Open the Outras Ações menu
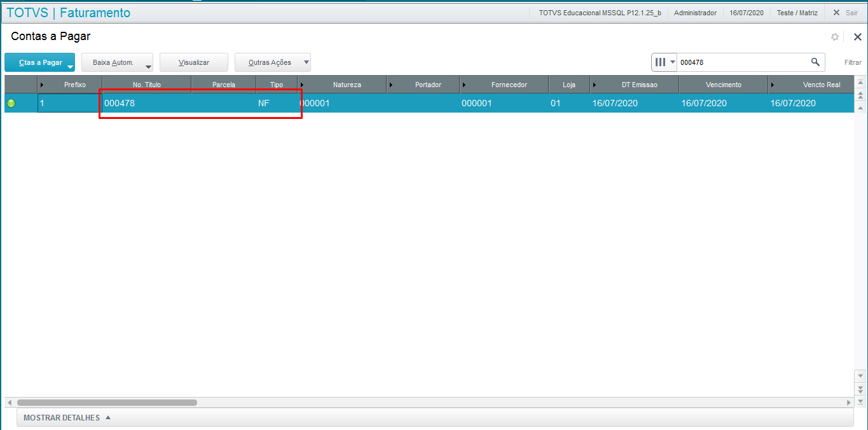Screen dimensions: 868x430 tap(273, 62)
